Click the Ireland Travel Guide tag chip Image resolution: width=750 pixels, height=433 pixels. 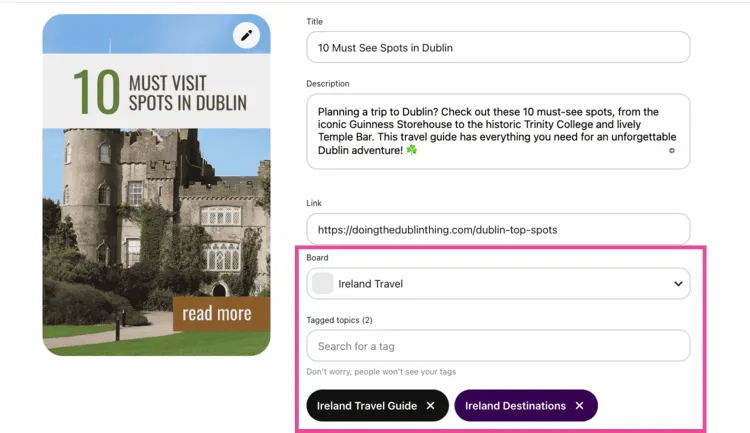(377, 406)
